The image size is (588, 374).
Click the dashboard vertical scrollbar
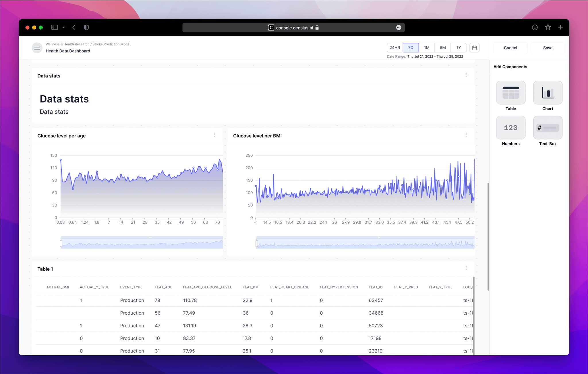click(x=488, y=237)
